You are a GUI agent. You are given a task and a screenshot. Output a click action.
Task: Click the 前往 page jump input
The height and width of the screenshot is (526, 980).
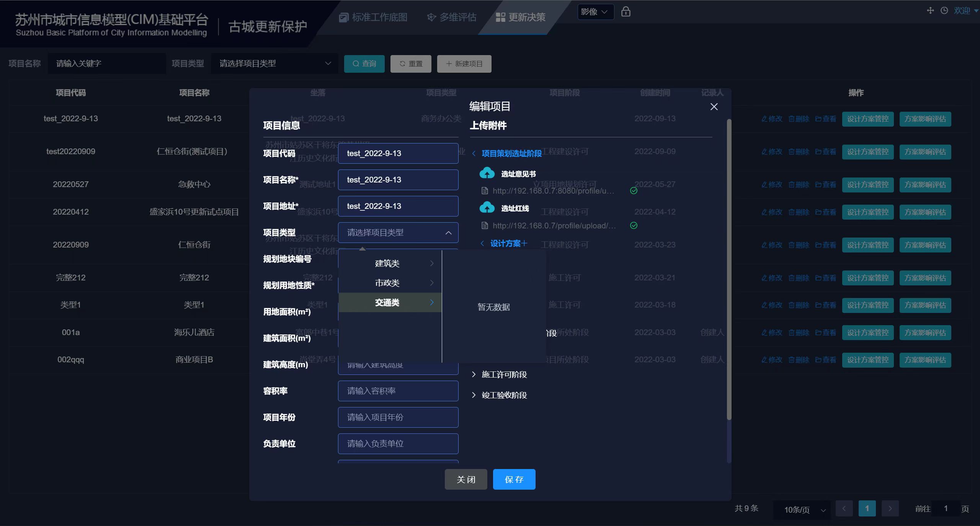pyautogui.click(x=946, y=509)
